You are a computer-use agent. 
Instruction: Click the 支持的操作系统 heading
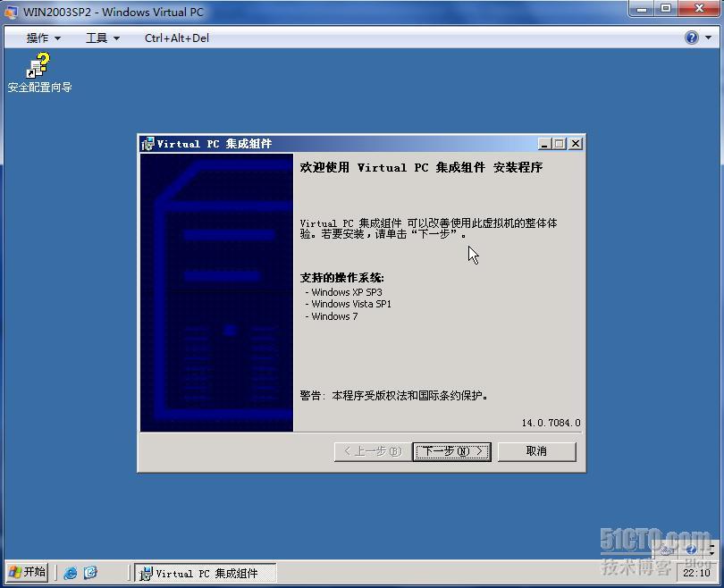click(342, 278)
